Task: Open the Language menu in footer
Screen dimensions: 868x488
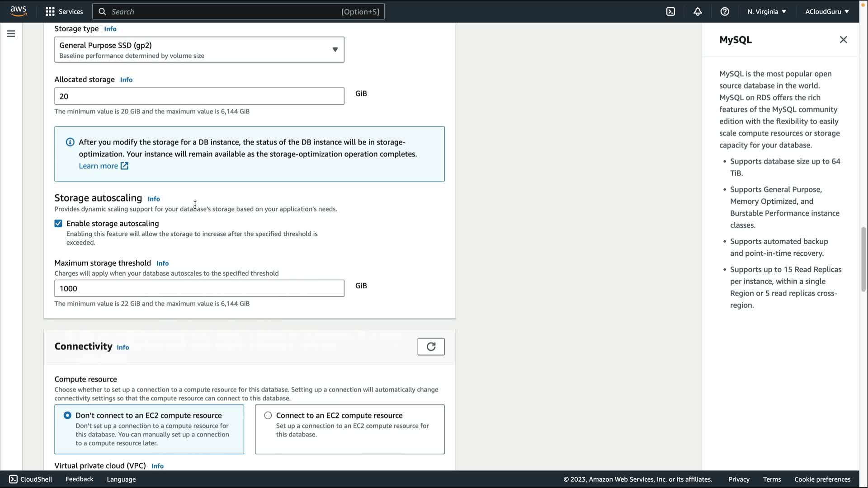Action: (x=121, y=479)
